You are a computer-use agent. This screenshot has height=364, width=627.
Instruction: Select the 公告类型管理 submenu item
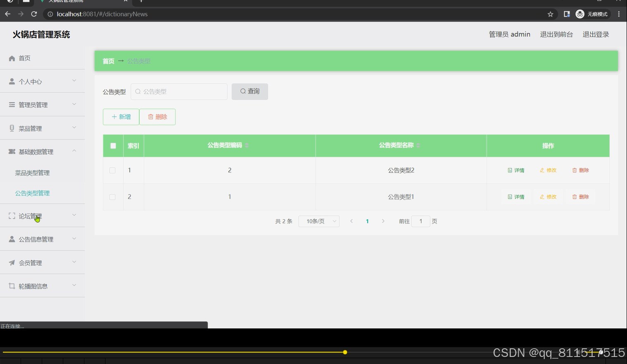click(32, 193)
